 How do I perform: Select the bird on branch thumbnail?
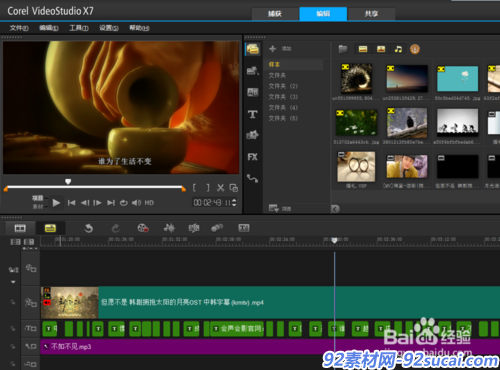click(x=407, y=123)
